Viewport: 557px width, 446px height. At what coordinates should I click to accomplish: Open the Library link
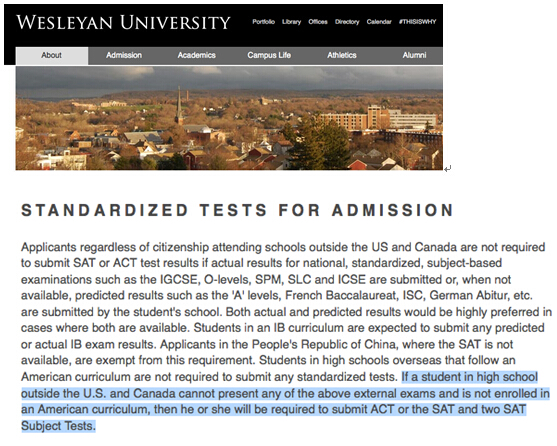(291, 22)
